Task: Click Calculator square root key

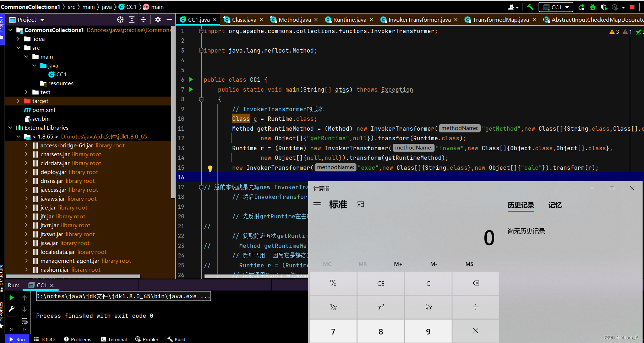Action: [428, 307]
